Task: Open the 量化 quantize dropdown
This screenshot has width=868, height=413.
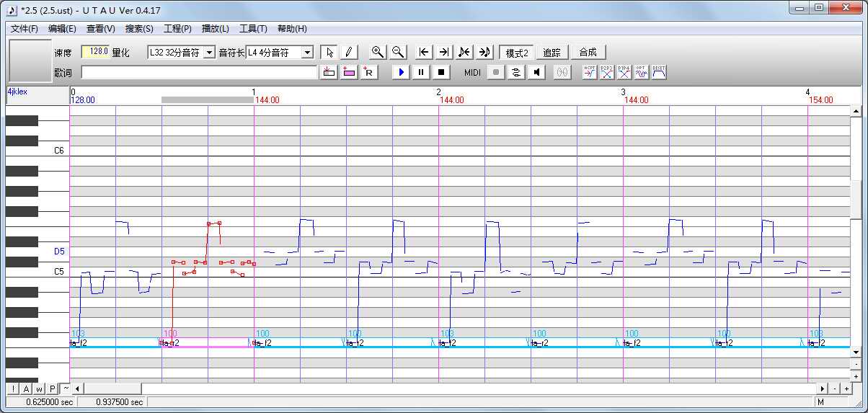Action: point(209,53)
